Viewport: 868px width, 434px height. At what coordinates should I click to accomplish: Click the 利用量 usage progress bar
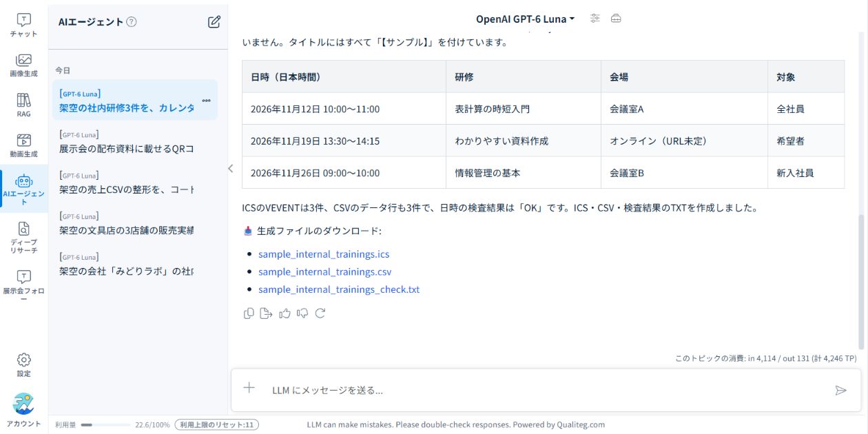pyautogui.click(x=105, y=425)
